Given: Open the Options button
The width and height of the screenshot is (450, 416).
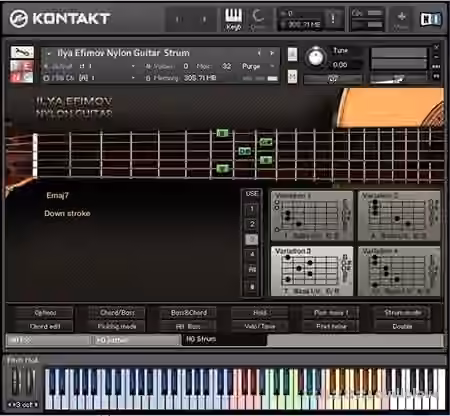Looking at the screenshot, I should tap(45, 313).
